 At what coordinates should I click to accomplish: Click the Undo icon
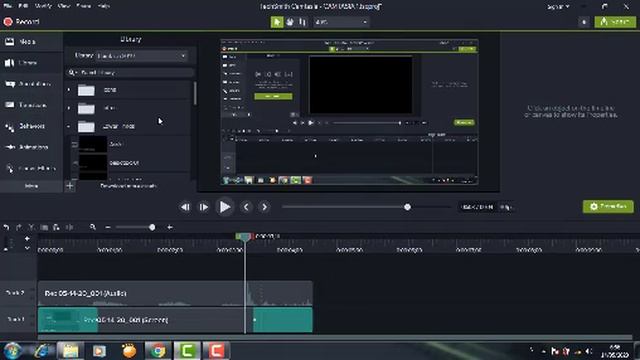pos(6,227)
